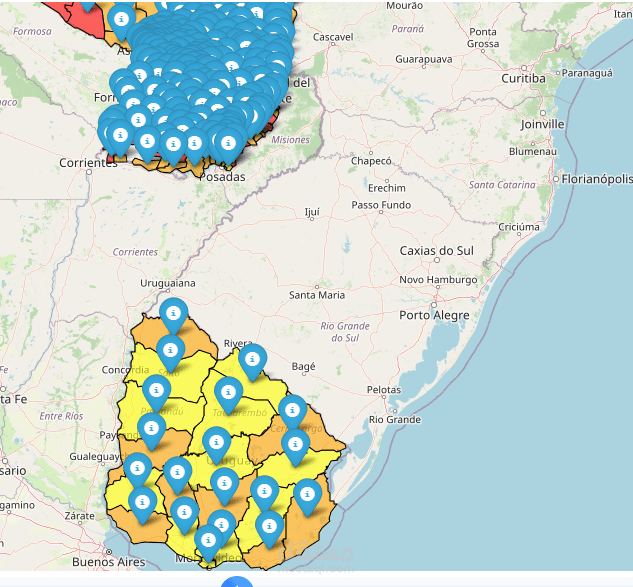Open the marker nearest Zárate in southwest Uruguay
Viewport: 633px width, 587px height.
(x=142, y=503)
